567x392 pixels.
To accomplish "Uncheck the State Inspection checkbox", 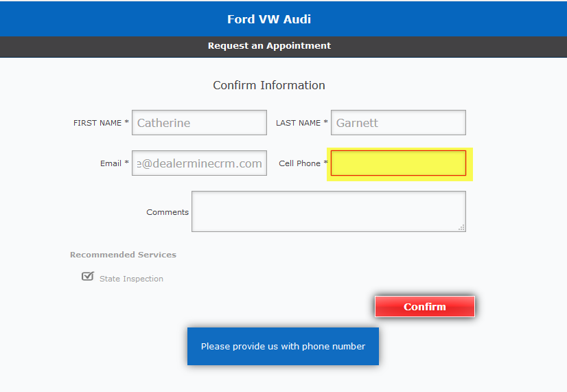I will tap(87, 277).
